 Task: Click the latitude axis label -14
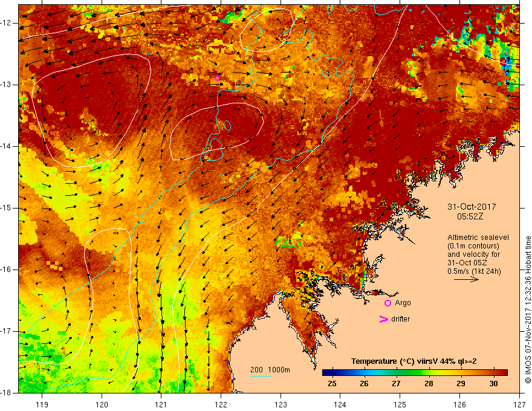point(7,146)
